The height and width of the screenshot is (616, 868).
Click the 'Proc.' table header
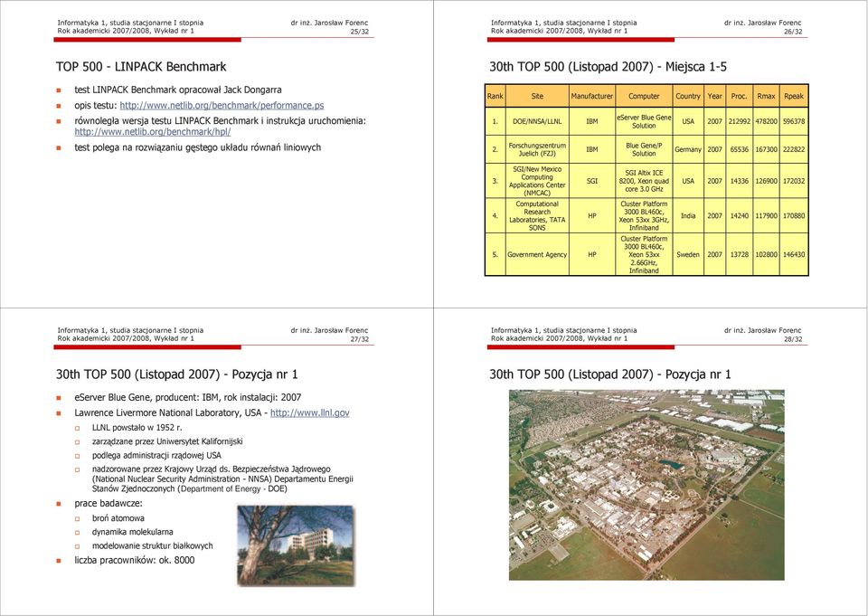(739, 96)
